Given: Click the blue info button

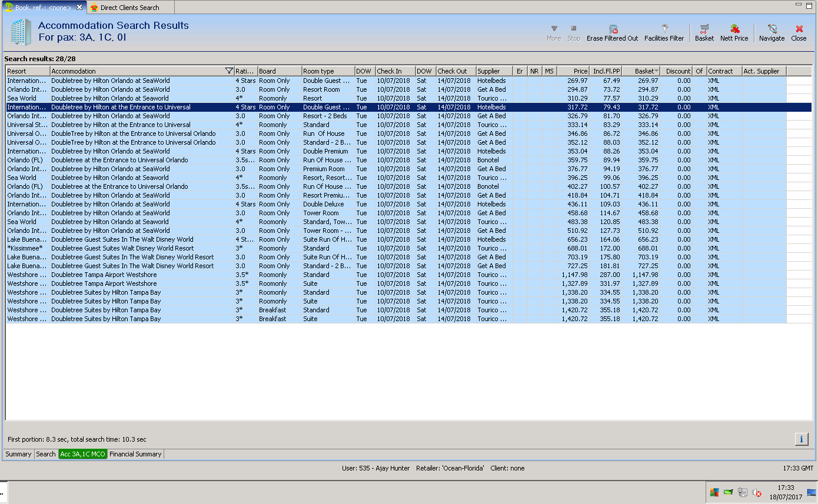Looking at the screenshot, I should [x=802, y=439].
